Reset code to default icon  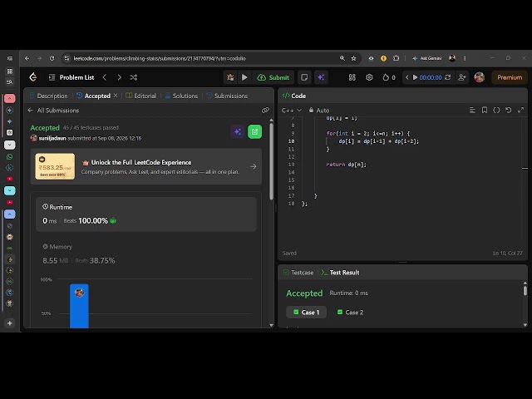pyautogui.click(x=508, y=110)
